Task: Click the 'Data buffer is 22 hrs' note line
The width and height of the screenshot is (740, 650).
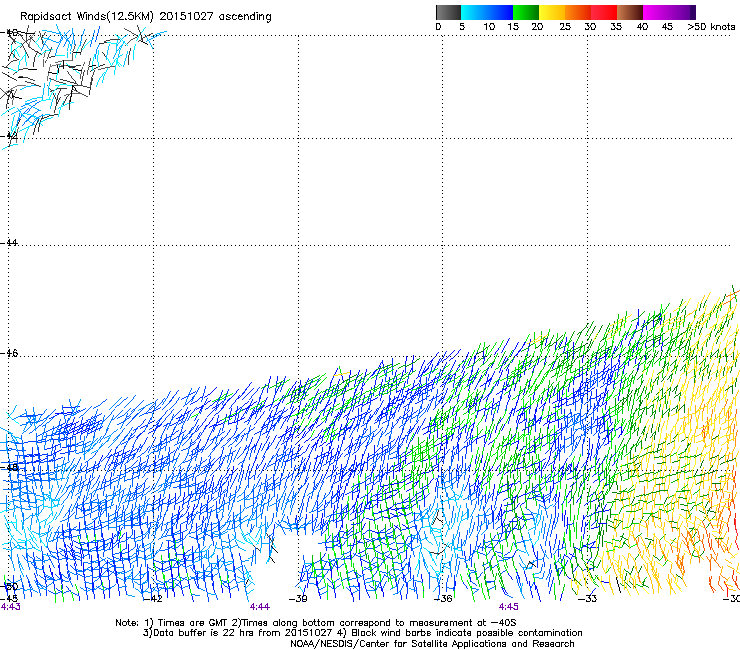Action: pyautogui.click(x=363, y=633)
